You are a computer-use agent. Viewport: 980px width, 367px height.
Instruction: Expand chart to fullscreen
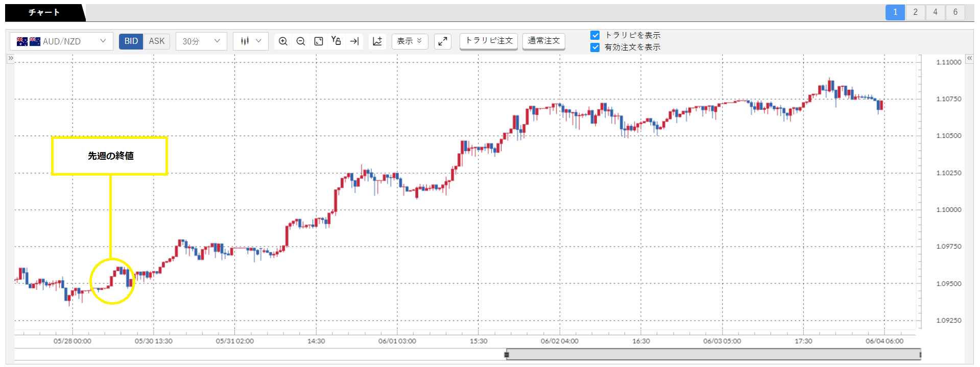(443, 41)
